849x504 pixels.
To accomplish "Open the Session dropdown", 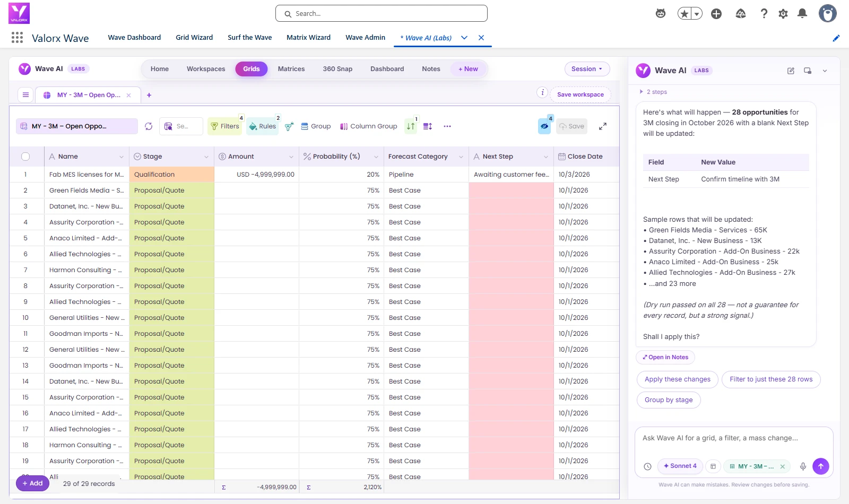I will pyautogui.click(x=587, y=69).
